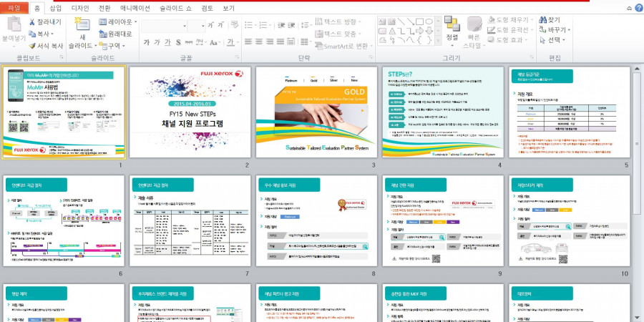Toggle bold (가) formatting
Viewport: 644px width, 322px height.
pos(146,42)
